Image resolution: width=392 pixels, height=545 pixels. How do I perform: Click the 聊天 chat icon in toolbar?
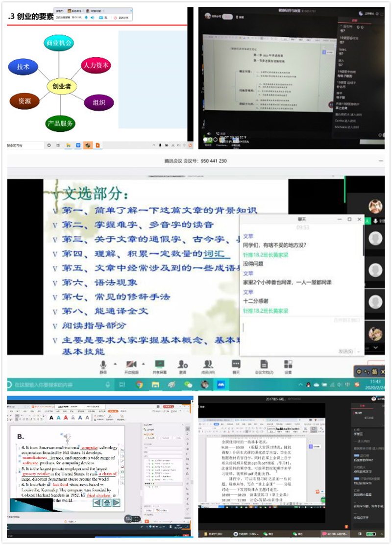(236, 364)
